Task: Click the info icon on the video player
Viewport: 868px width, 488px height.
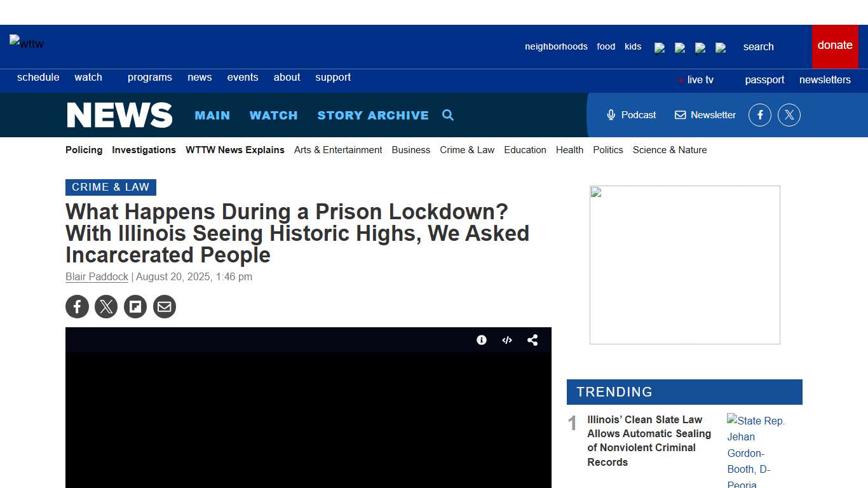Action: click(x=482, y=340)
